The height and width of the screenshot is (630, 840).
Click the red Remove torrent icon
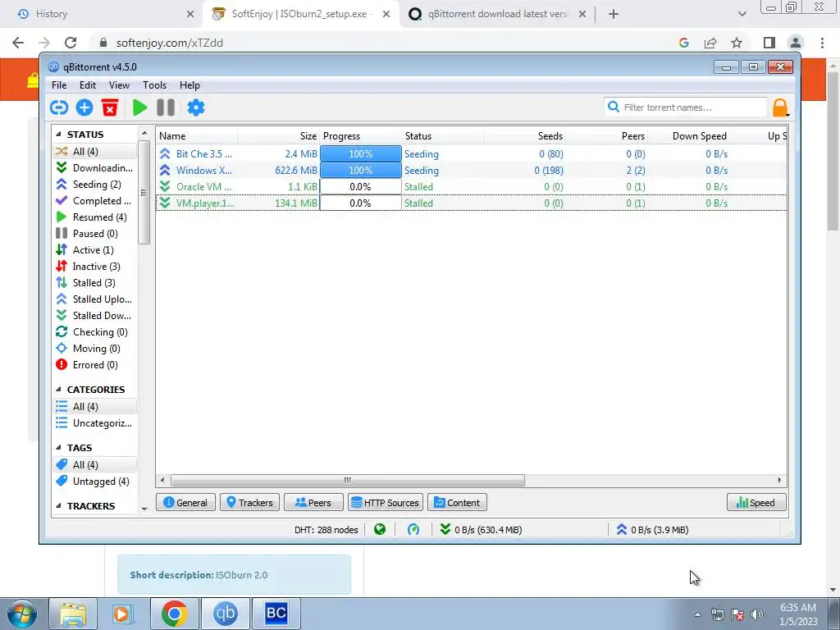point(110,107)
